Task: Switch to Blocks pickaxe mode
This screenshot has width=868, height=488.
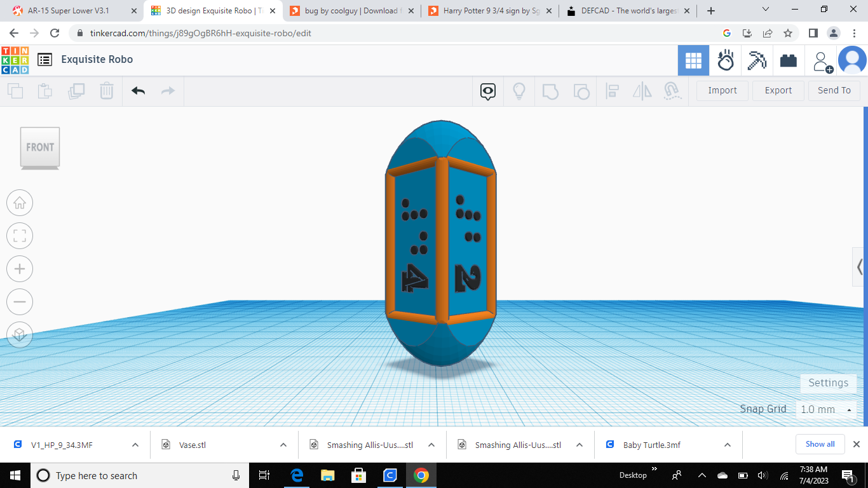Action: (x=757, y=60)
